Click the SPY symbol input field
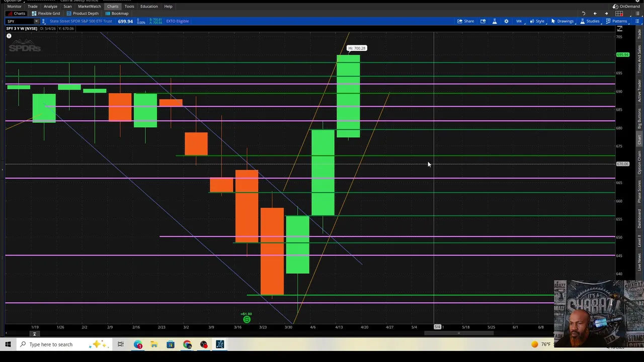Image resolution: width=644 pixels, height=362 pixels. (x=20, y=21)
